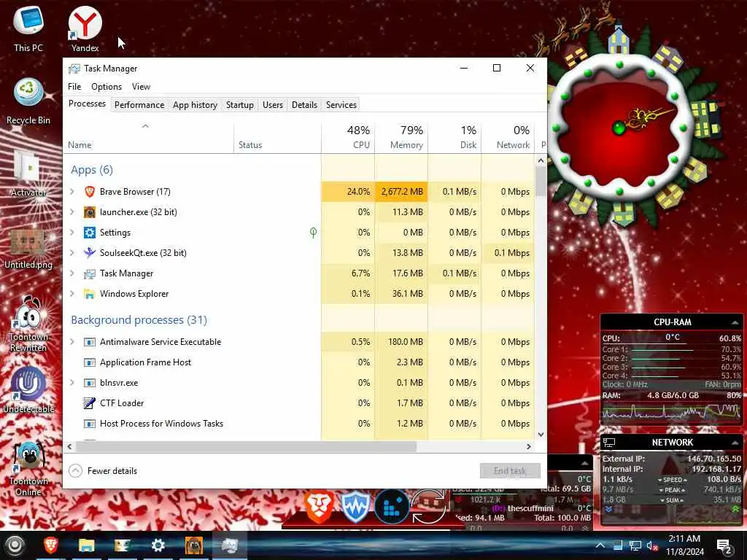Select the Undetectable desktop shortcut

[28, 389]
